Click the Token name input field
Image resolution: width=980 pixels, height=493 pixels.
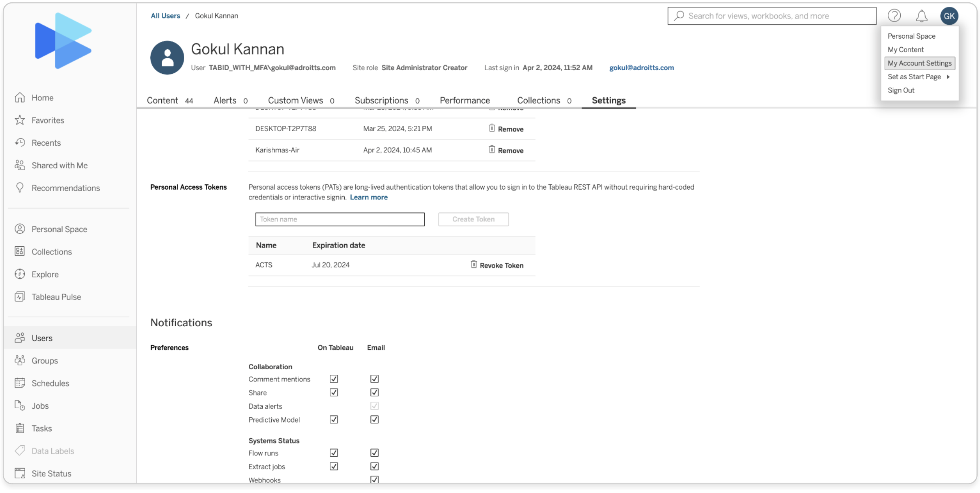(340, 219)
